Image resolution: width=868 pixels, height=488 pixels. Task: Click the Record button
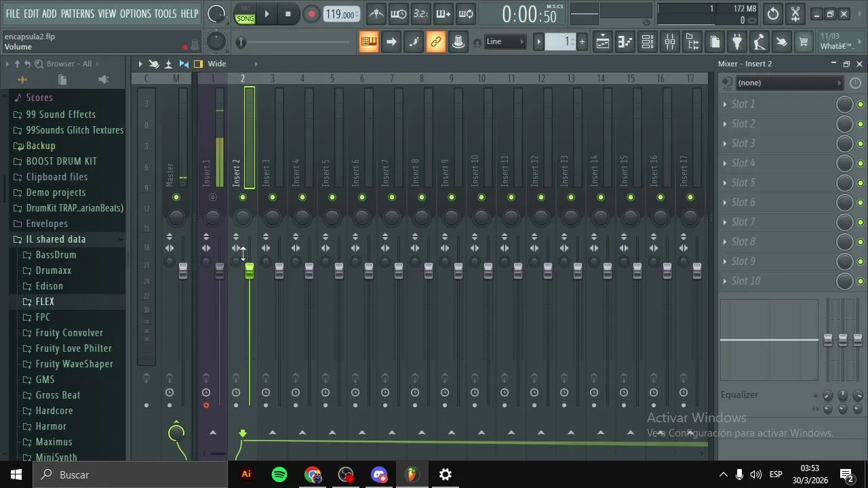pos(311,14)
